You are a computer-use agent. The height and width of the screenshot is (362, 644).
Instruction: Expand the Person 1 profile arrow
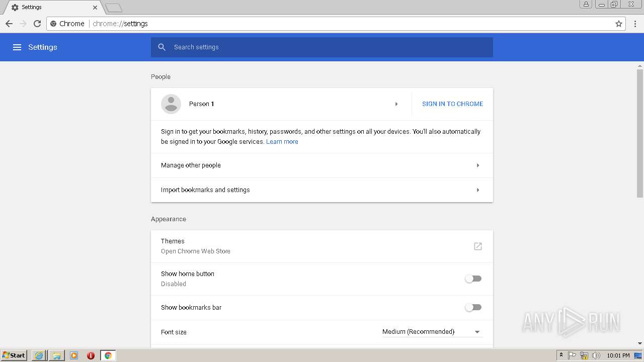[396, 104]
